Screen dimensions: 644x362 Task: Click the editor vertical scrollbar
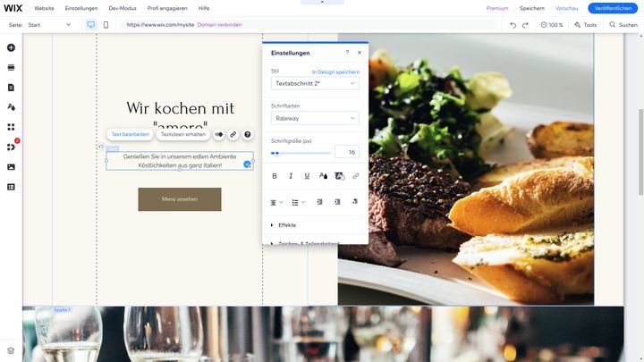tap(640, 152)
